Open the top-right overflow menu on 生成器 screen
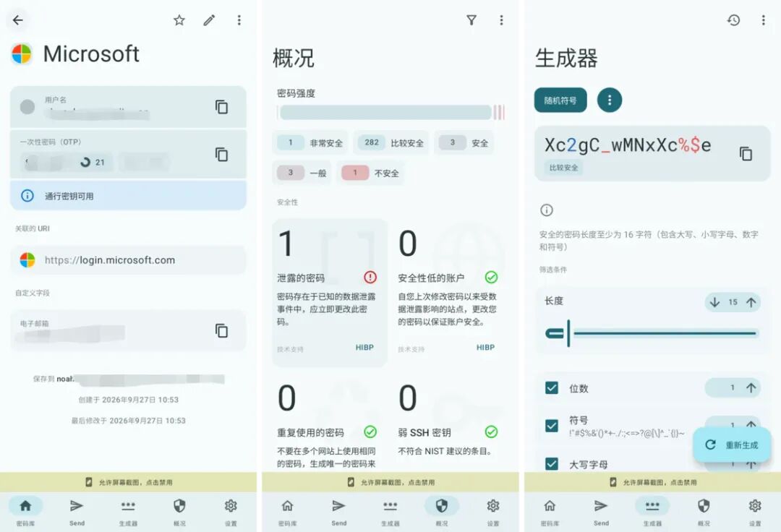781x532 pixels. click(763, 20)
